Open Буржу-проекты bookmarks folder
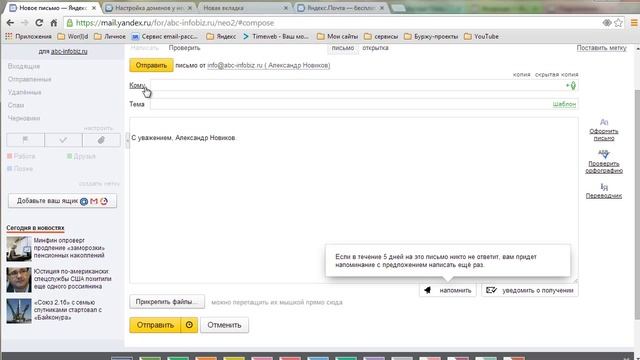This screenshot has height=360, width=640. click(x=431, y=36)
